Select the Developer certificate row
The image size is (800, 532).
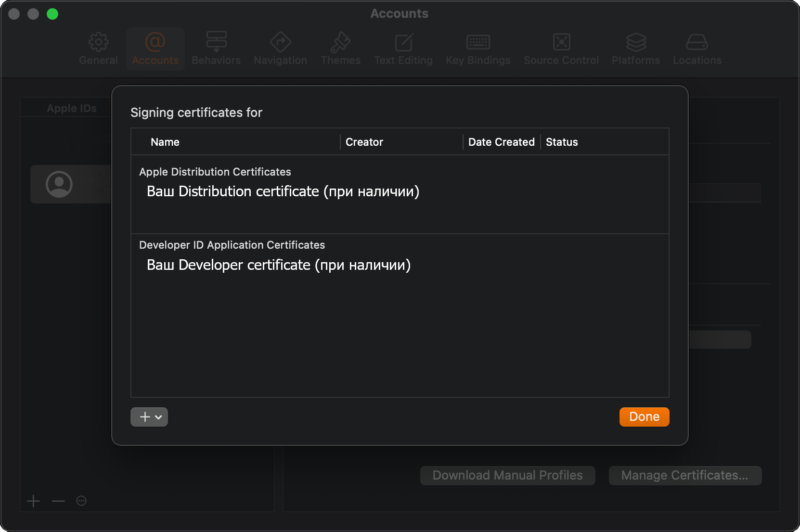tap(279, 265)
